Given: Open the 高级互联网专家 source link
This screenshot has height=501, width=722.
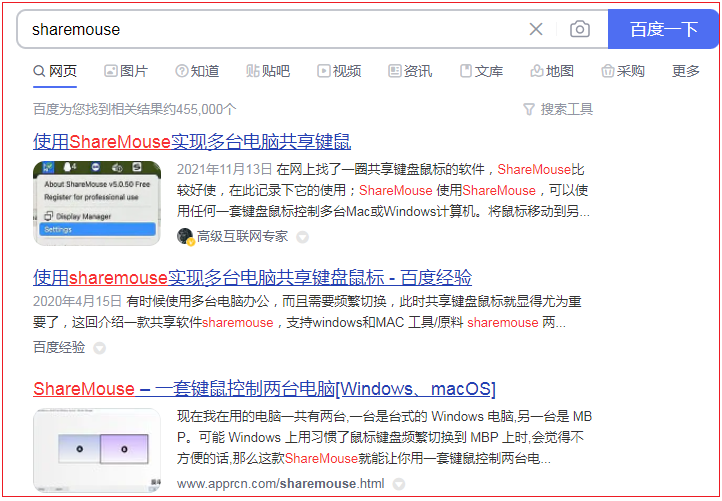Looking at the screenshot, I should point(242,237).
